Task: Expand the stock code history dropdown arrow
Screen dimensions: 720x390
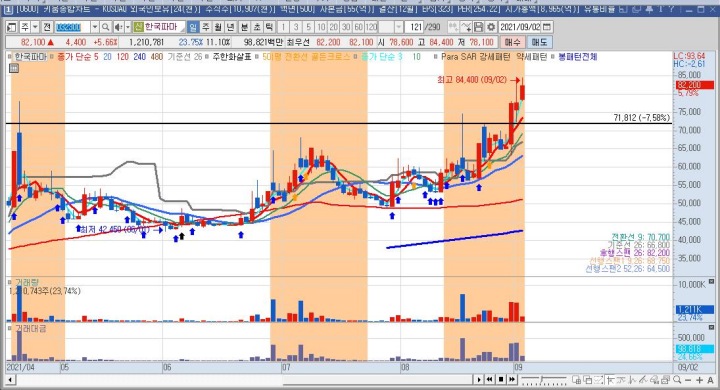Action: 95,27
